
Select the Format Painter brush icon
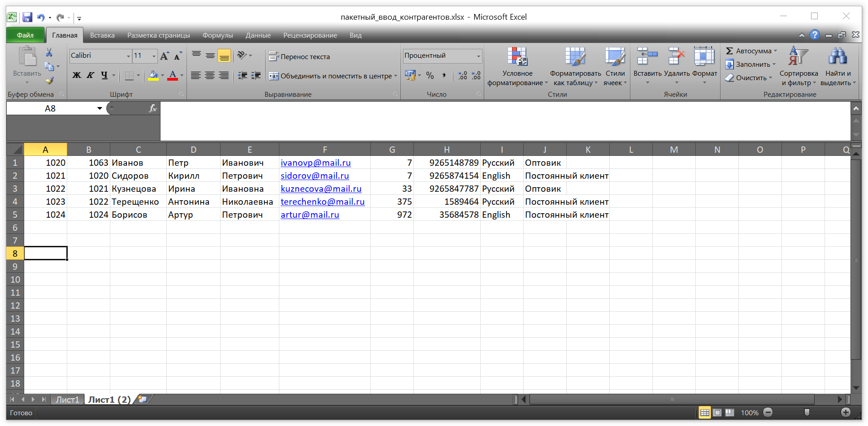click(x=49, y=80)
